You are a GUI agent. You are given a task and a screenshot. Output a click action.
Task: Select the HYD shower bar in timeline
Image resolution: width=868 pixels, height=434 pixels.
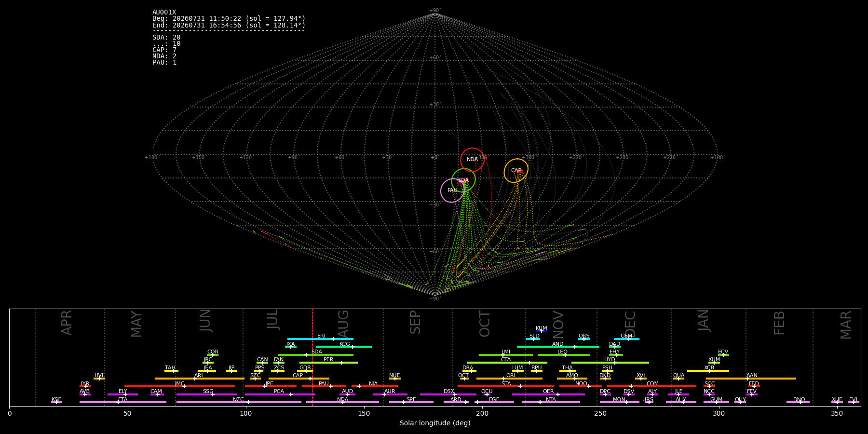click(x=610, y=363)
